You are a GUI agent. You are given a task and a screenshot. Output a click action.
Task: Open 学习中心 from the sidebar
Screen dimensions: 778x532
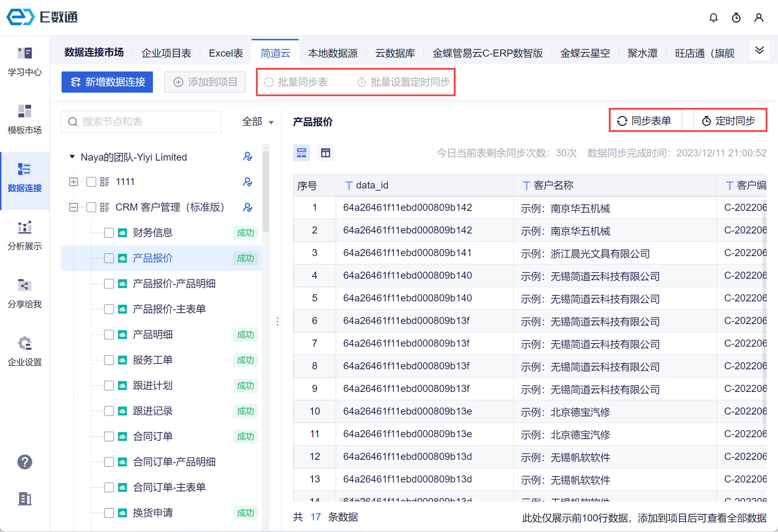(x=25, y=62)
